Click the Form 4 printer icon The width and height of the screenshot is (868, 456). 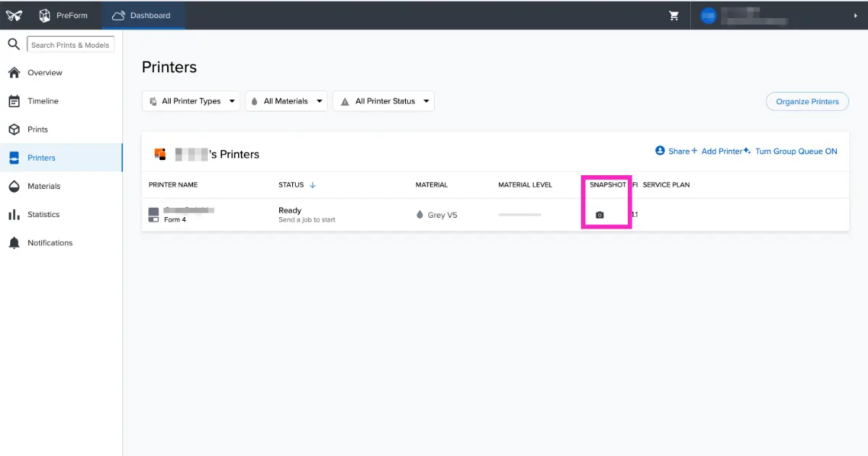153,215
